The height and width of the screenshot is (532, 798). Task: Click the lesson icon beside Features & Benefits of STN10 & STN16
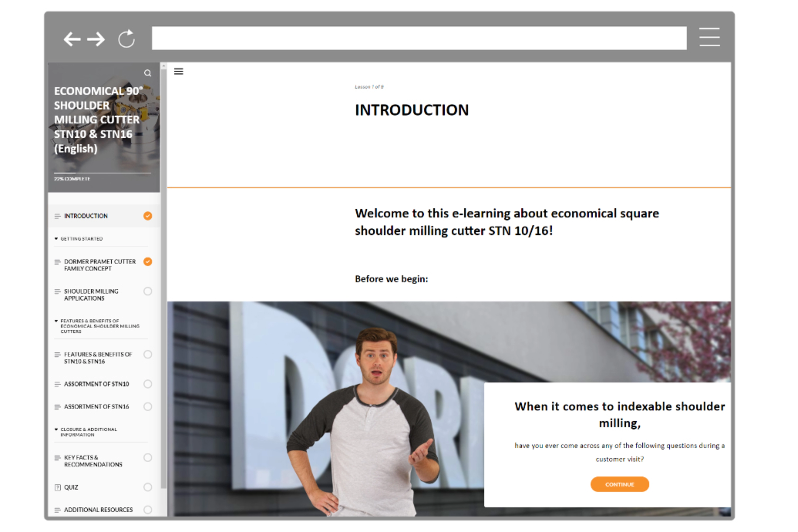point(58,355)
